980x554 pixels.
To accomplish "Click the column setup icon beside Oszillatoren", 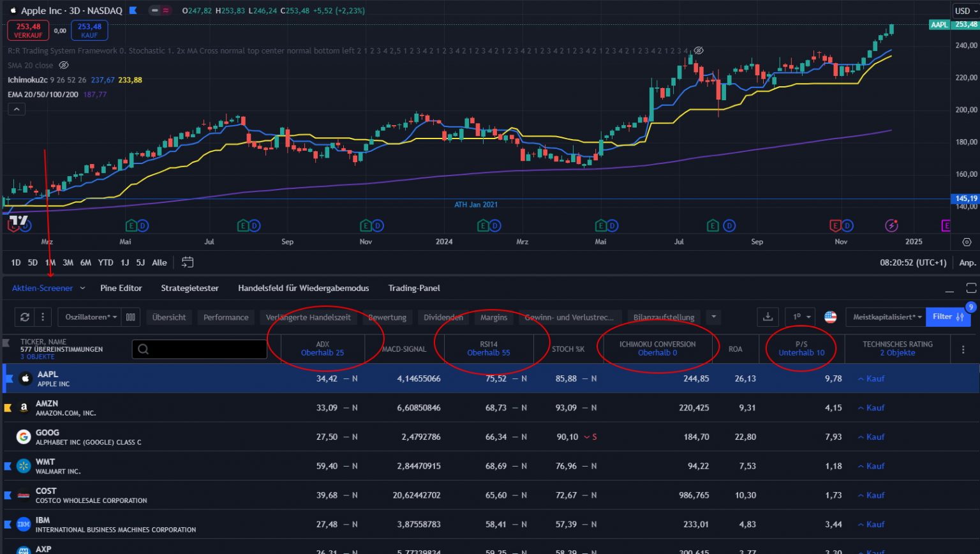I will 131,317.
